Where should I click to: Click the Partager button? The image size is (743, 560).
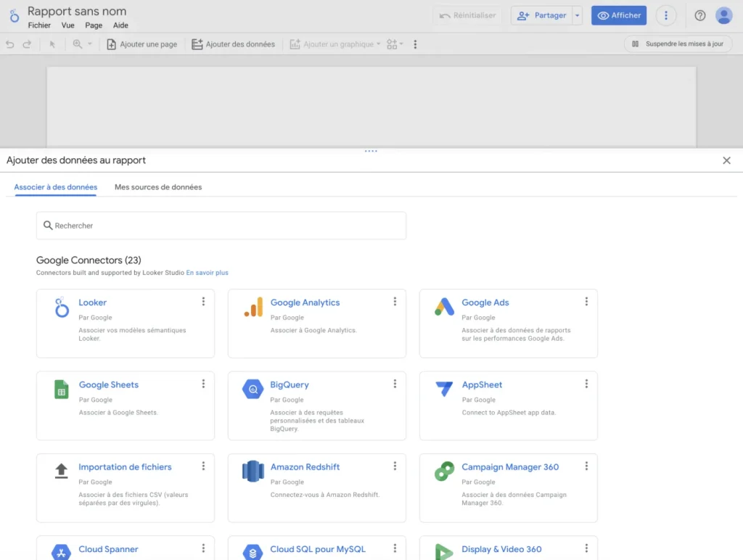tap(541, 16)
